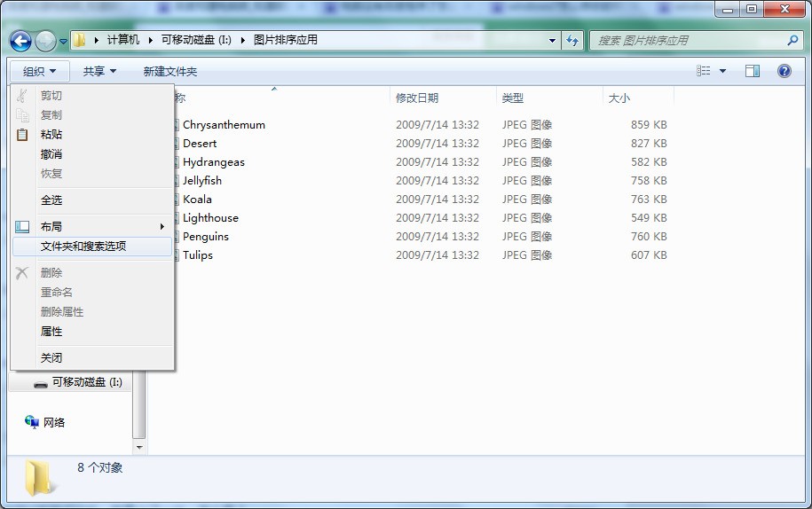Click the 新建文件夹 button
The width and height of the screenshot is (812, 509).
point(170,71)
